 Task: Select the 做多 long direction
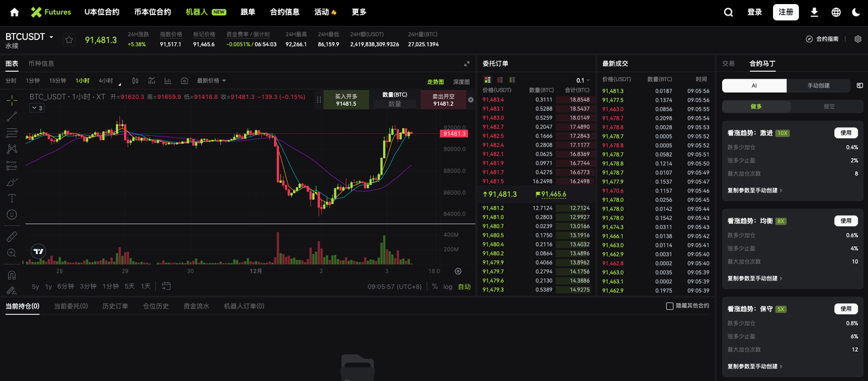click(756, 106)
